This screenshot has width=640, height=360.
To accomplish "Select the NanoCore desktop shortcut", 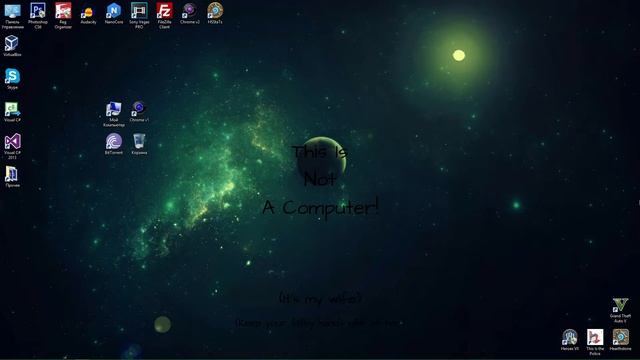I will [x=113, y=13].
